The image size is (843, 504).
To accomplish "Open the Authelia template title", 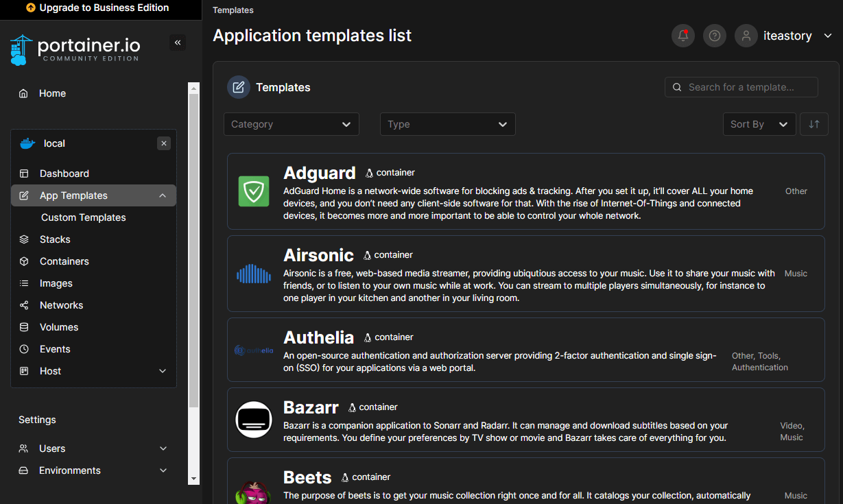I will tap(319, 337).
